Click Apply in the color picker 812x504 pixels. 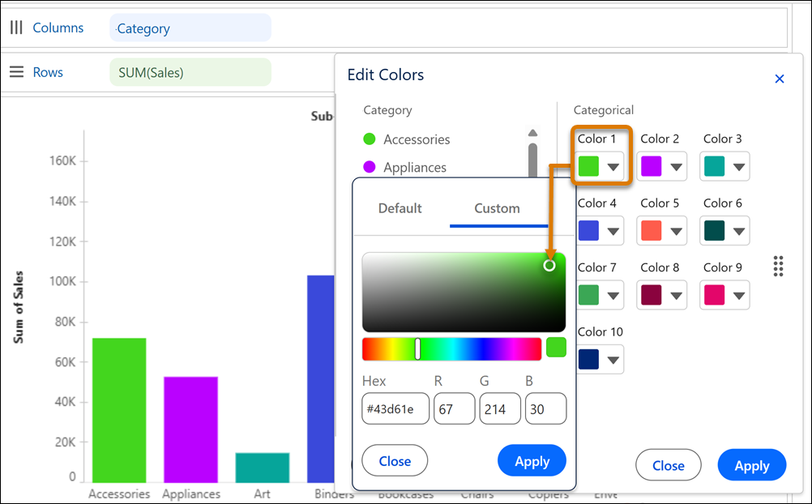[532, 460]
